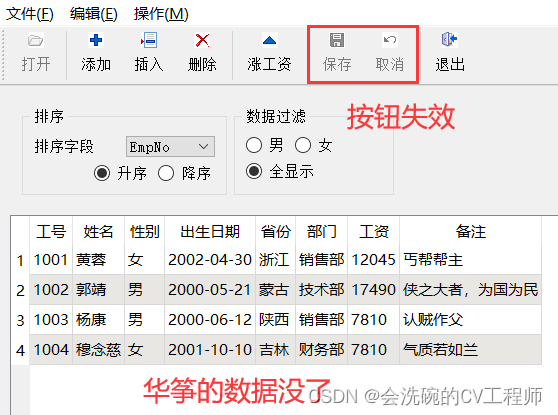The height and width of the screenshot is (415, 558).
Task: Click the name cell 郭靖
Action: 99,290
